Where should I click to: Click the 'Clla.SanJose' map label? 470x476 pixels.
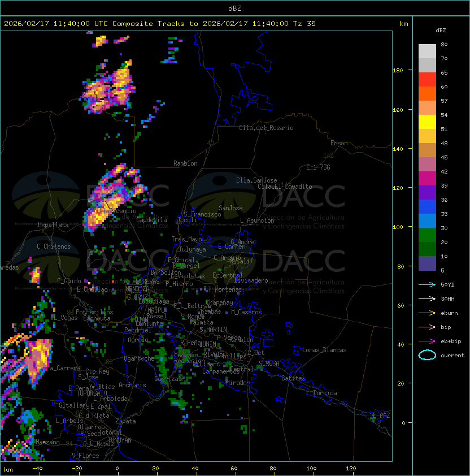pyautogui.click(x=256, y=180)
